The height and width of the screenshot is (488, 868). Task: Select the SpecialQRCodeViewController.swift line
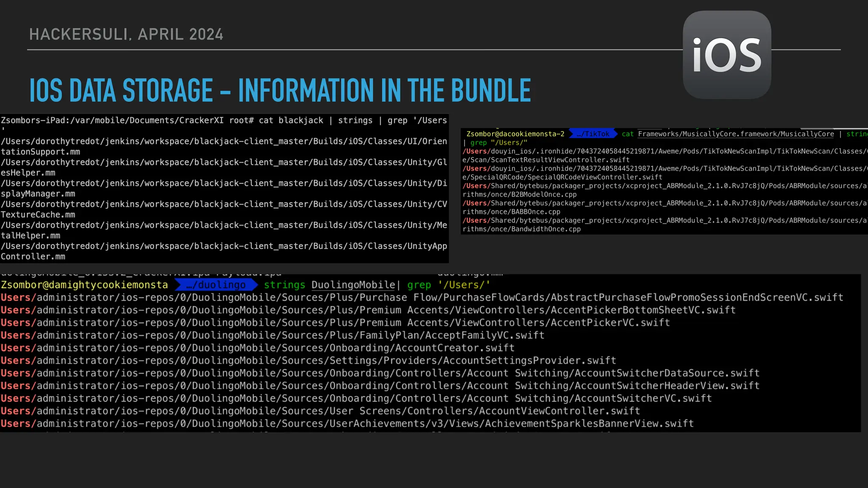click(665, 173)
